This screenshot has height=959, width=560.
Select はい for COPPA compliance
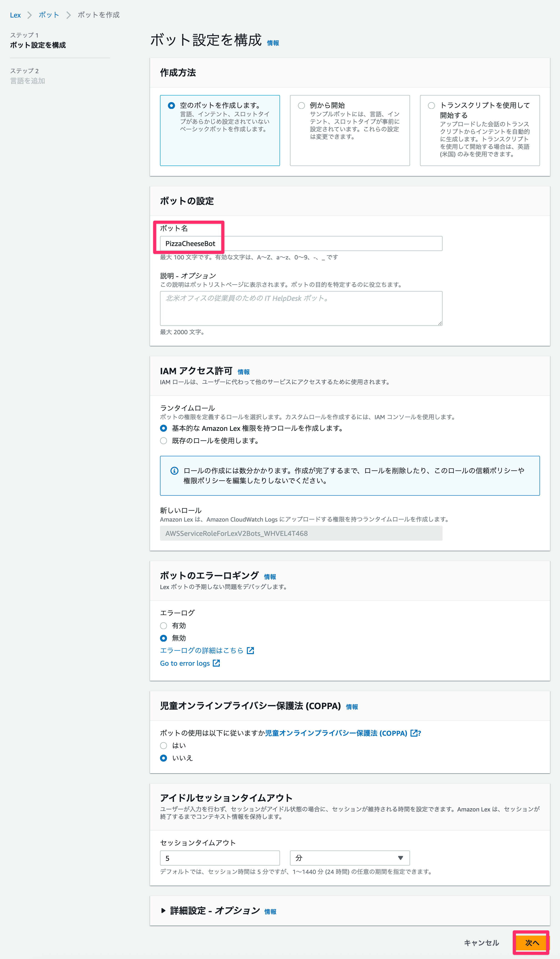coord(164,745)
